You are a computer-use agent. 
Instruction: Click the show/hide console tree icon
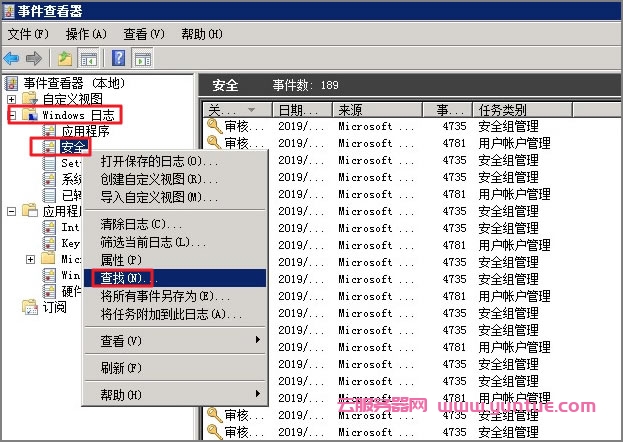click(88, 58)
